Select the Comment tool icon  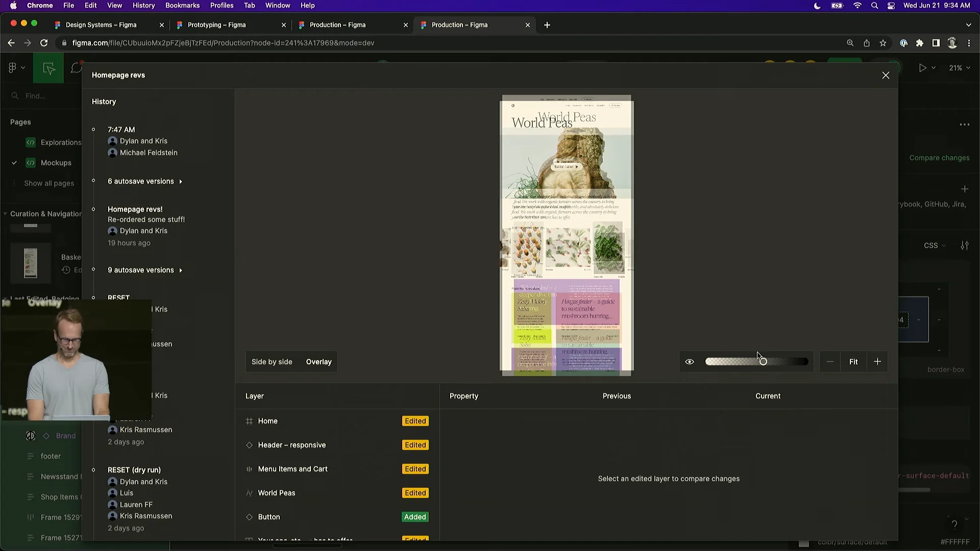pyautogui.click(x=76, y=68)
